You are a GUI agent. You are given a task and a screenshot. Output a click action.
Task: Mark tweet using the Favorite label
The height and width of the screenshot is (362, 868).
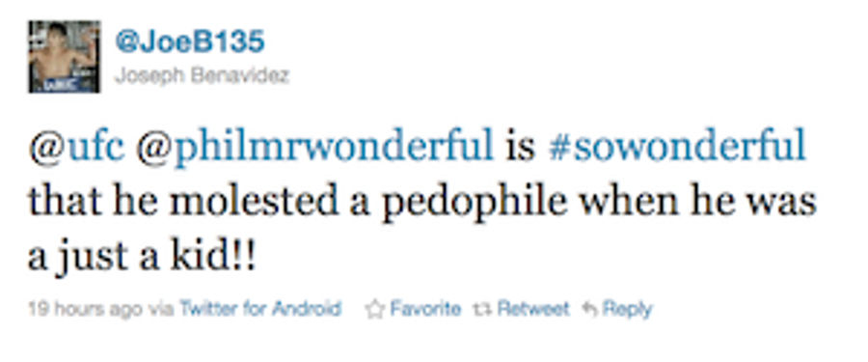pos(425,308)
